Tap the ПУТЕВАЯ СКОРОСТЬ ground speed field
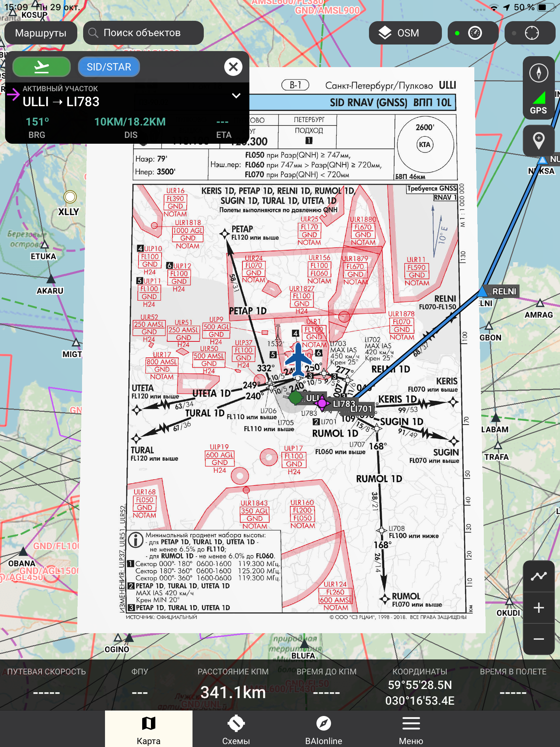 (x=47, y=685)
